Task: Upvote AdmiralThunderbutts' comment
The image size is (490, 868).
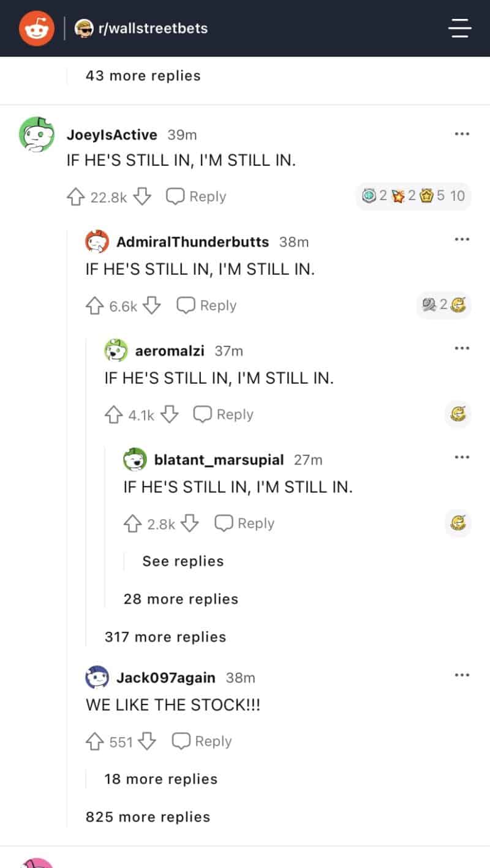Action: coord(94,305)
